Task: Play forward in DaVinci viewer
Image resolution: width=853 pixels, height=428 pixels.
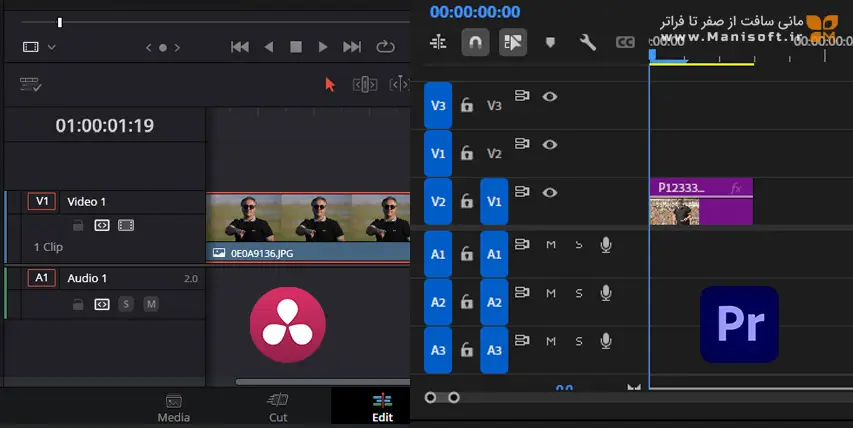Action: pos(323,47)
